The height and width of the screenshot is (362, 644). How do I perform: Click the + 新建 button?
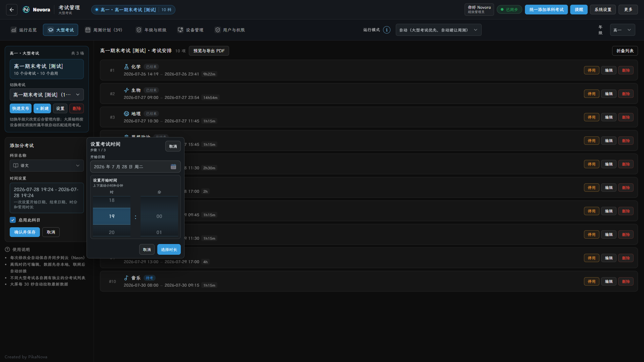(42, 108)
